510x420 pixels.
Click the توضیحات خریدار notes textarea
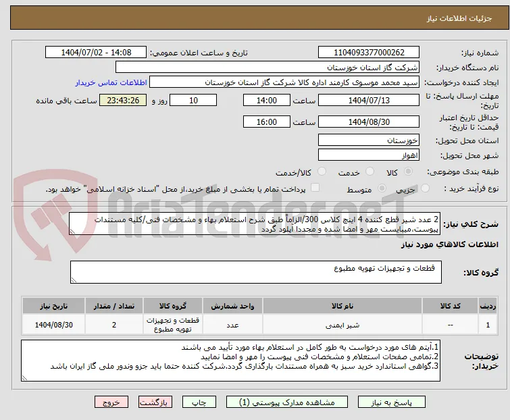[x=230, y=361]
